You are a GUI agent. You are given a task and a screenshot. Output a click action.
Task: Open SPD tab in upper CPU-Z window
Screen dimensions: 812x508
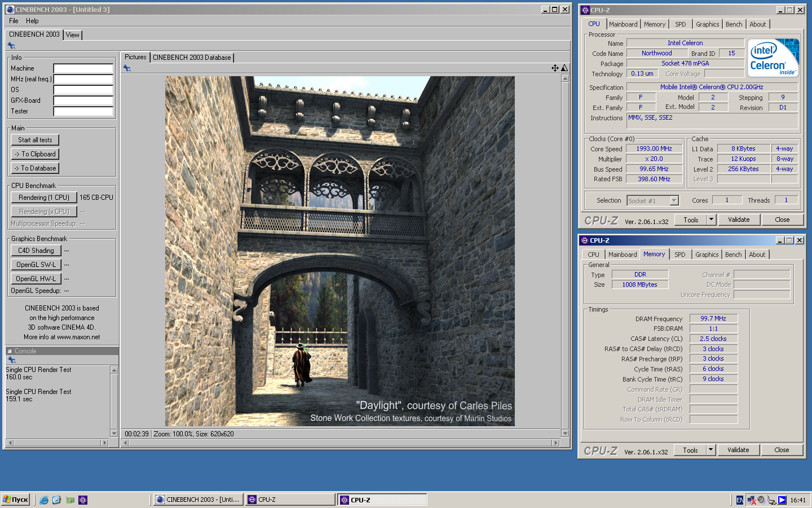tap(681, 24)
